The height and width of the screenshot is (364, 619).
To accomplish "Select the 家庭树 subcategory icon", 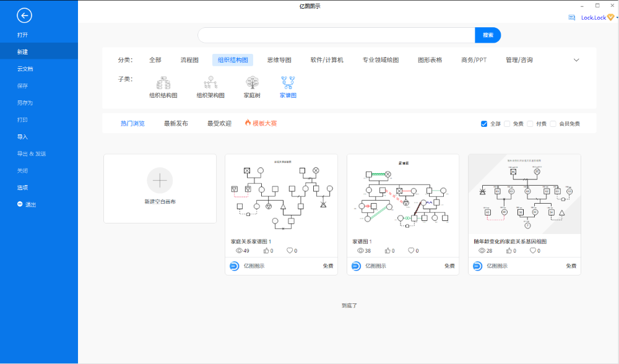I will tap(251, 82).
